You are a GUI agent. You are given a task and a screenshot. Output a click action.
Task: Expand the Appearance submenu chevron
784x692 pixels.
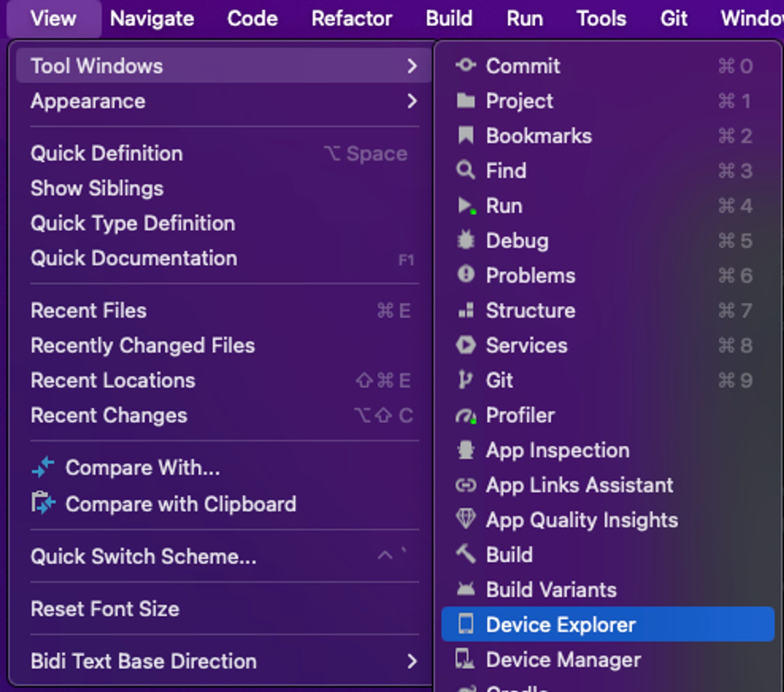point(412,101)
